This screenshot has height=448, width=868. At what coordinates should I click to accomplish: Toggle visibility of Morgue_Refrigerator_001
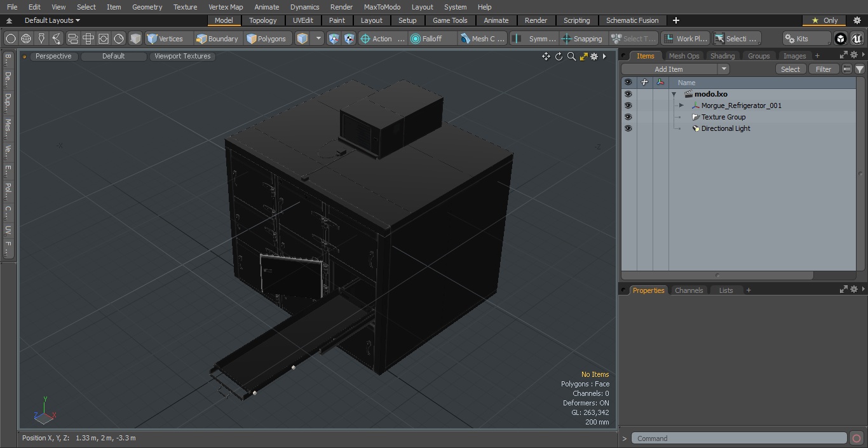628,105
